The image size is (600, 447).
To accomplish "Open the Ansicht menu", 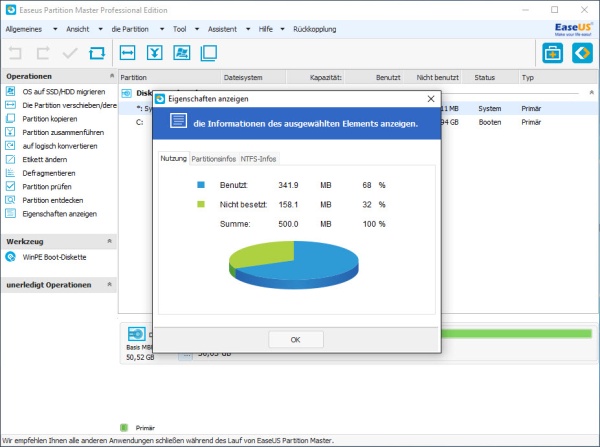I will [x=78, y=29].
